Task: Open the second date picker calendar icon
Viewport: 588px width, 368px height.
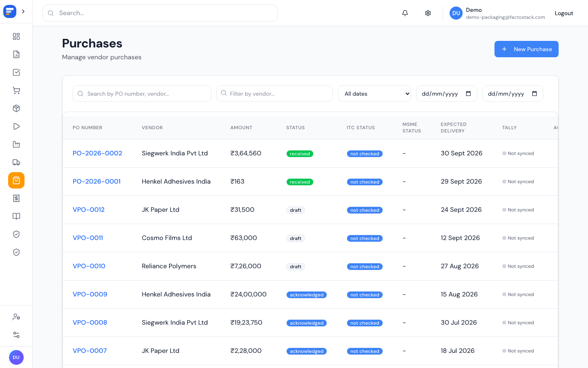Action: [535, 94]
